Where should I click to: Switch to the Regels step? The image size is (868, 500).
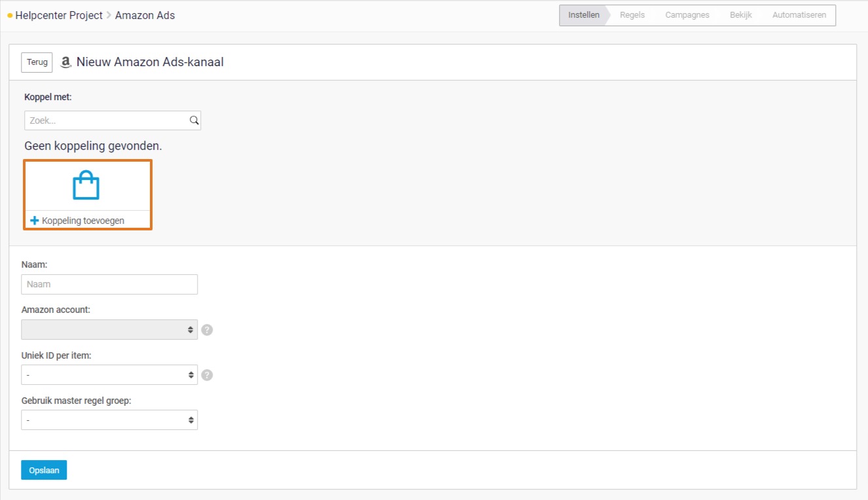(x=632, y=15)
